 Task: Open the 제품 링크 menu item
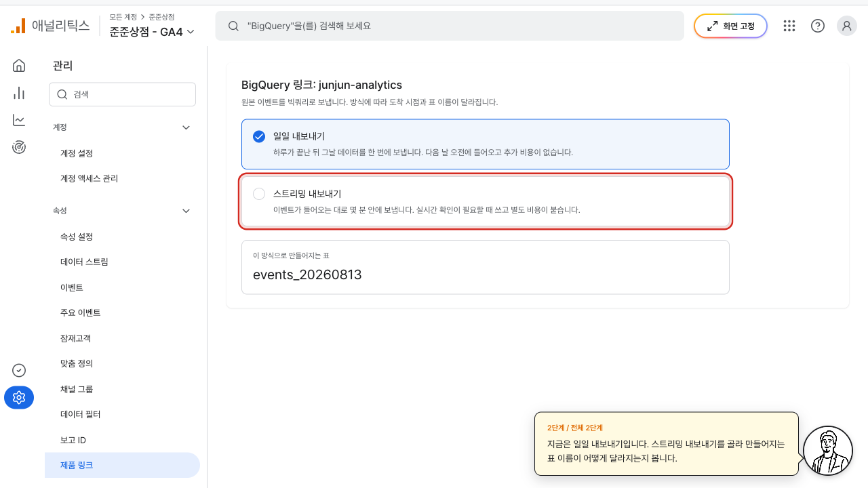(122, 465)
